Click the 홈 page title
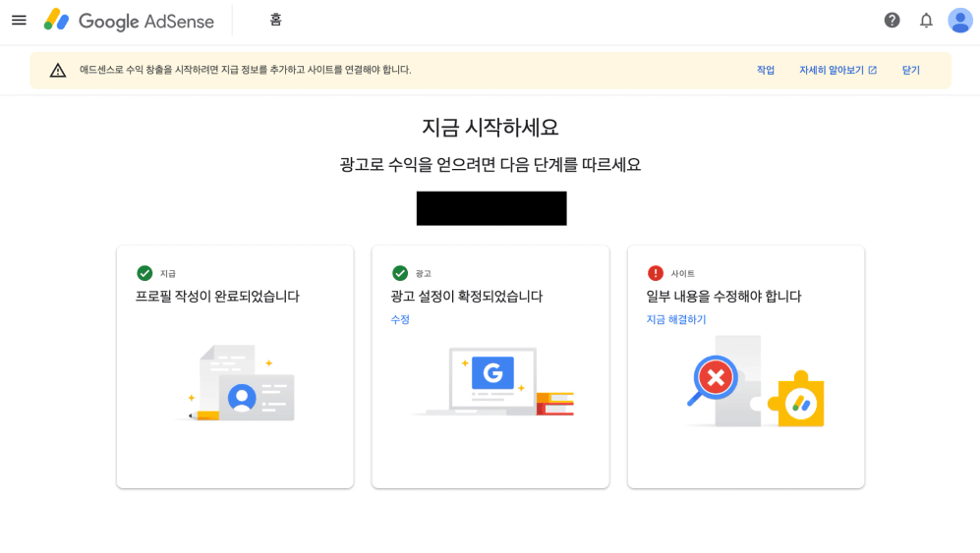Image resolution: width=980 pixels, height=553 pixels. tap(275, 21)
